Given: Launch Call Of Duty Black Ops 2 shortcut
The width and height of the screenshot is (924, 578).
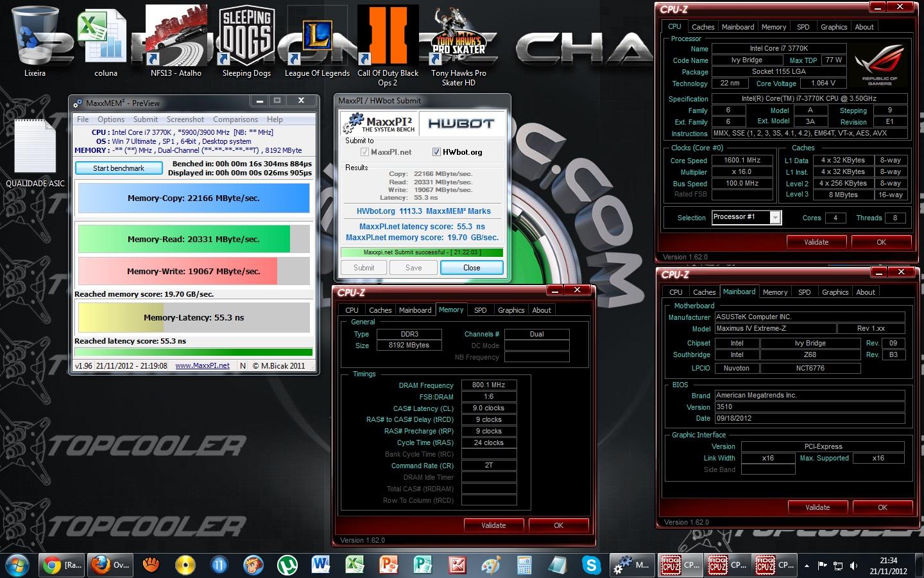Looking at the screenshot, I should [x=388, y=45].
